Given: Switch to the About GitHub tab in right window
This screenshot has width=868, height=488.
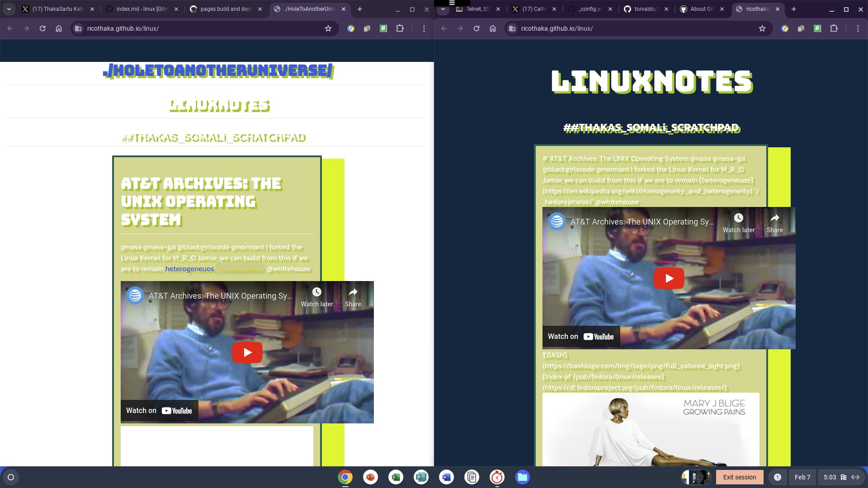Looking at the screenshot, I should pyautogui.click(x=702, y=9).
